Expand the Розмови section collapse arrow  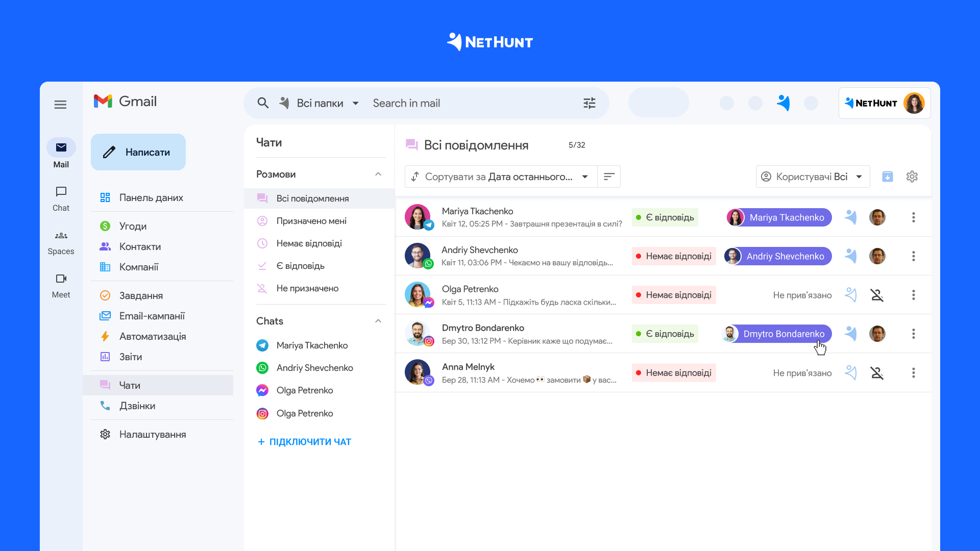(x=378, y=173)
